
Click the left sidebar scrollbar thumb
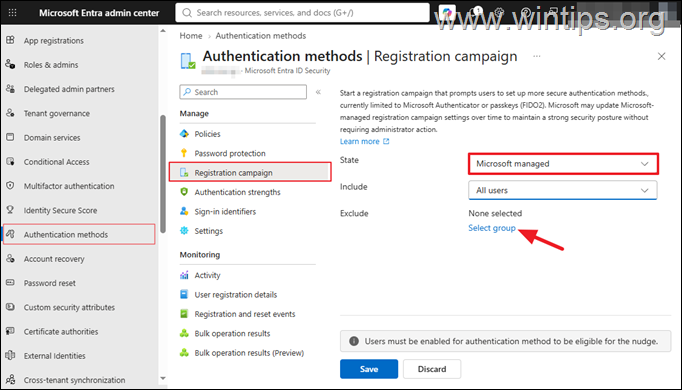tap(163, 174)
